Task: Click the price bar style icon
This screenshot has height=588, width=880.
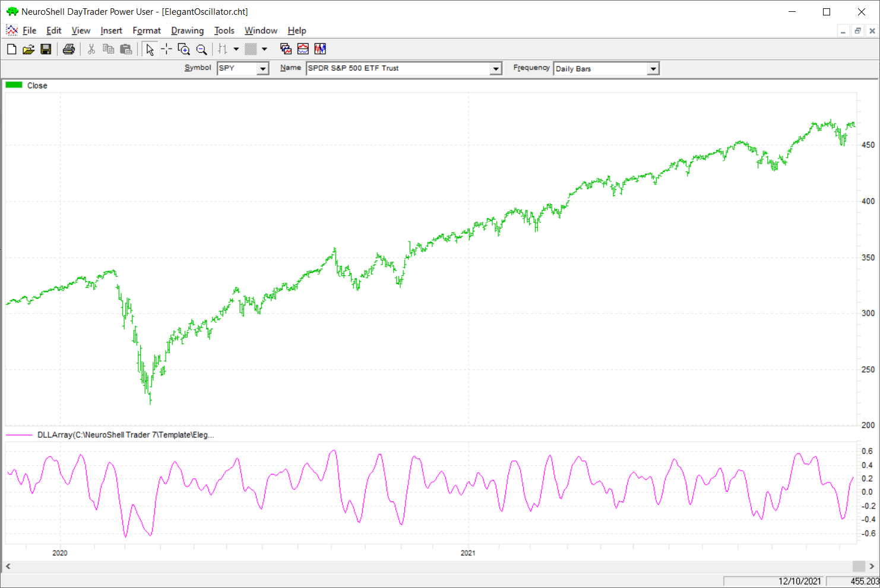Action: click(x=223, y=49)
